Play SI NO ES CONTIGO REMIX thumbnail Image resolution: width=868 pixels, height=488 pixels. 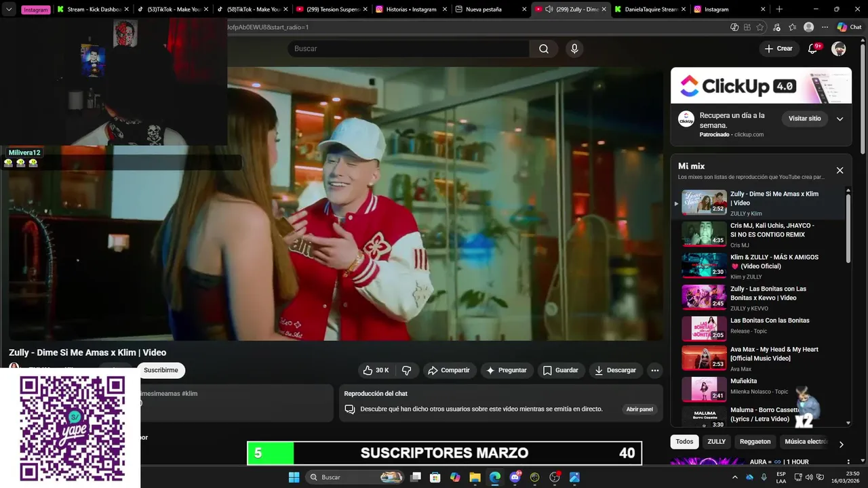[704, 235]
